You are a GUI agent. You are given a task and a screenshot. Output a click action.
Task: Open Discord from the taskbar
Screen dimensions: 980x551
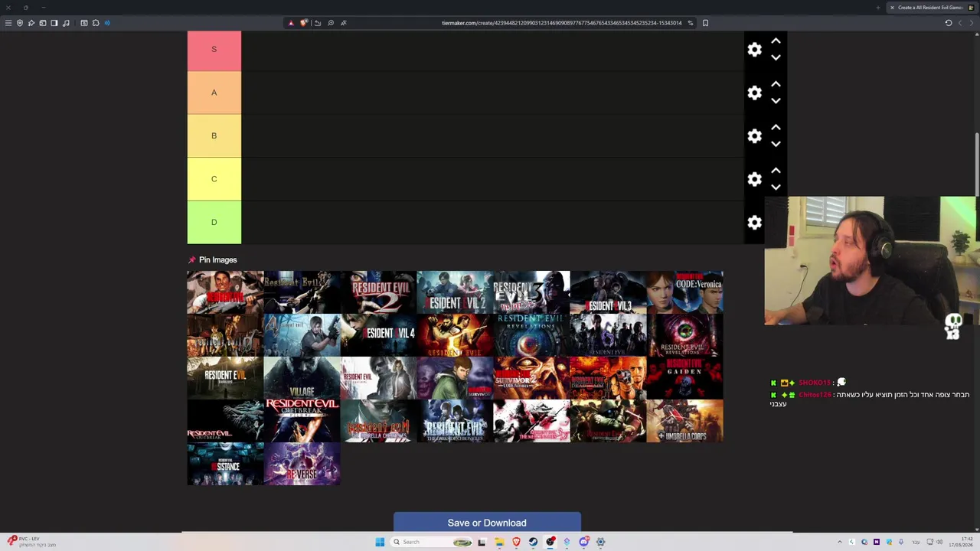click(x=583, y=542)
